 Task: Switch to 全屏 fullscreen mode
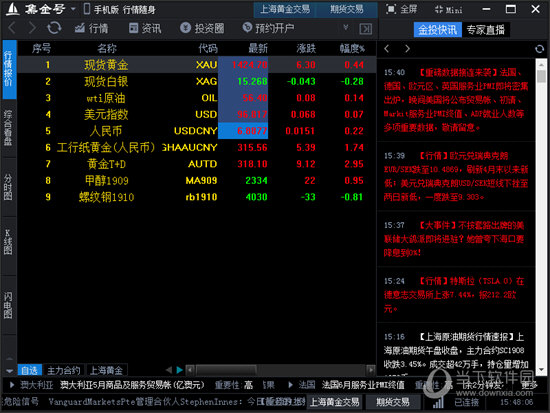[402, 9]
